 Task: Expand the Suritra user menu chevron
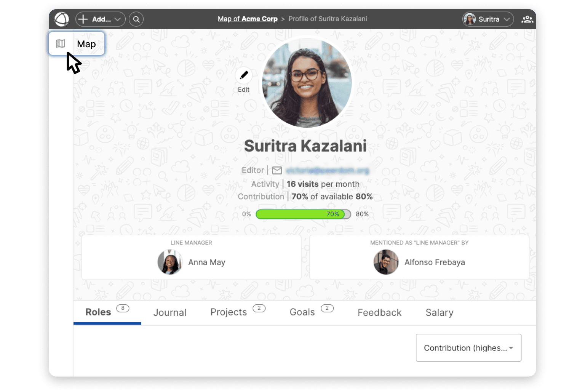point(507,19)
